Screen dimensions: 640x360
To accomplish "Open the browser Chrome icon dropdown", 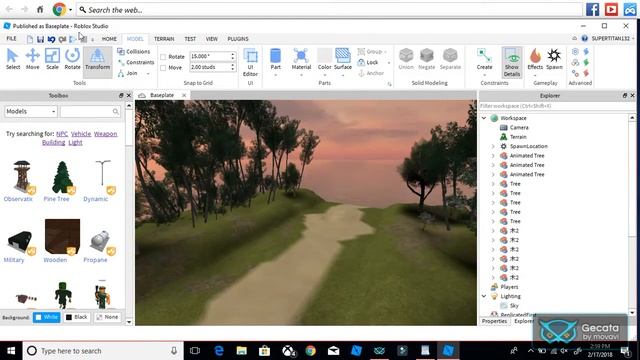I will tap(71, 9).
